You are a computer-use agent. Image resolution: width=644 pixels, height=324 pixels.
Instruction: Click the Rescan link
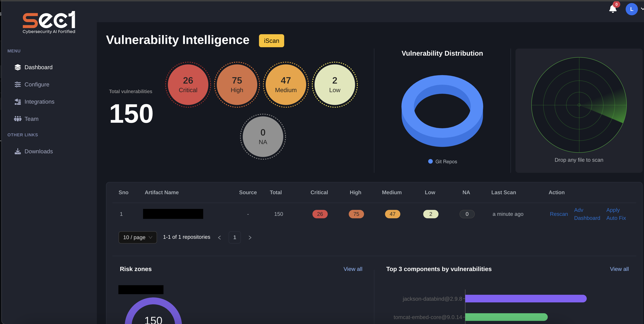coord(559,214)
